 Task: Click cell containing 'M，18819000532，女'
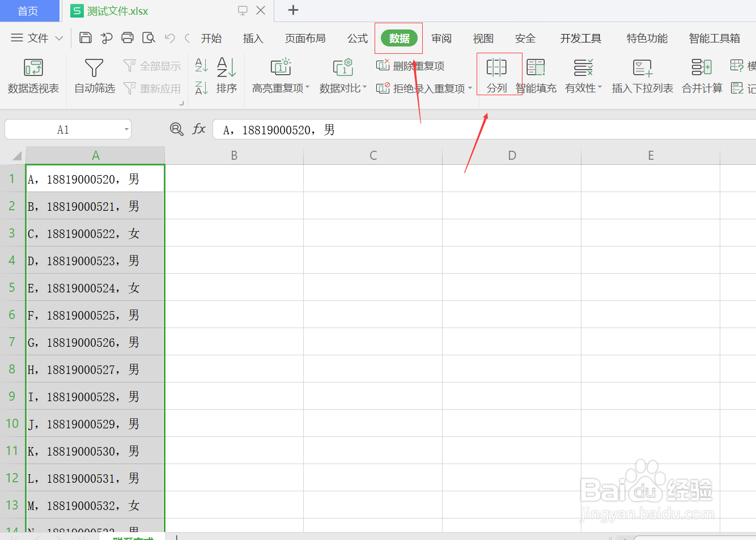pyautogui.click(x=95, y=505)
